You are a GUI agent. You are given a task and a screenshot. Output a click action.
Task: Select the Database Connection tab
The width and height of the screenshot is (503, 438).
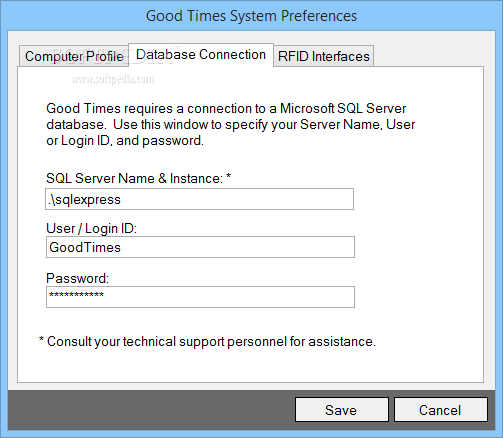[201, 55]
